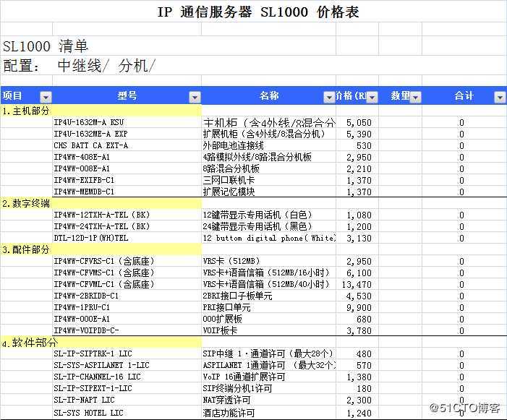Select price cell 3,130
This screenshot has width=507, height=420.
coord(357,238)
